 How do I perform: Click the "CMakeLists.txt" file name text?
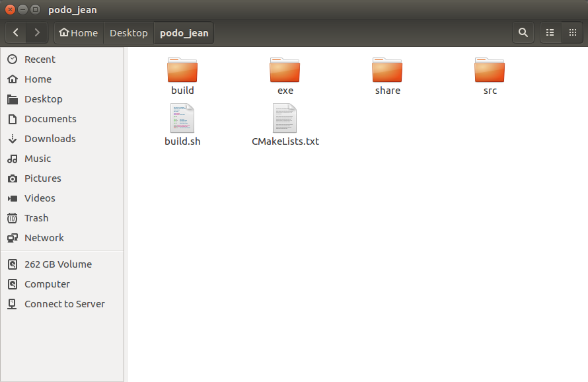click(285, 141)
